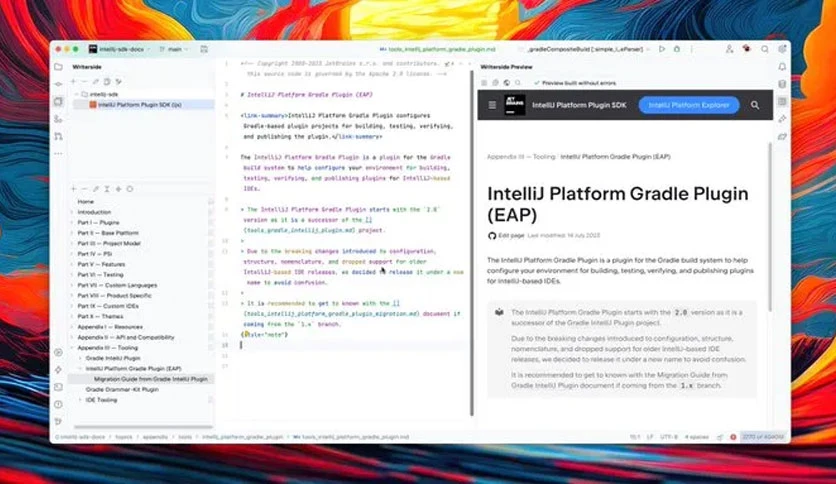Open the Structure tool window icon

tap(58, 119)
